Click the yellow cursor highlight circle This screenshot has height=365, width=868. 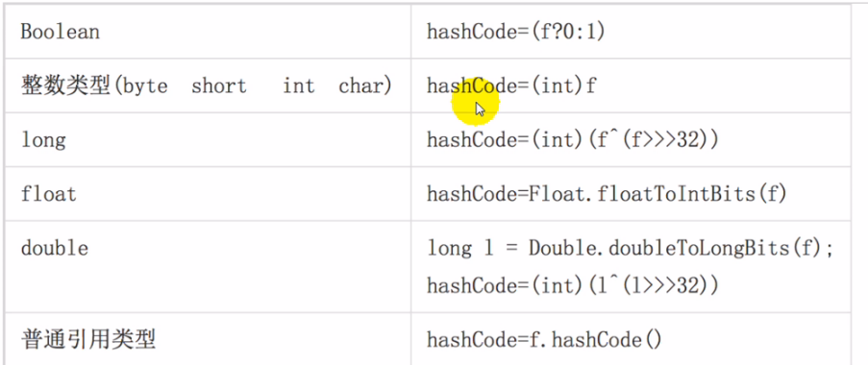coord(476,103)
